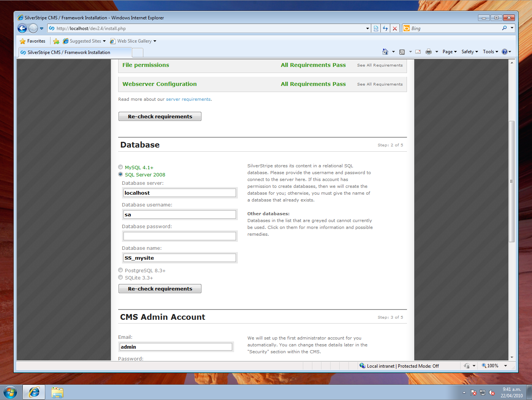532x400 pixels.
Task: Open the Tools dropdown menu
Action: coord(490,51)
